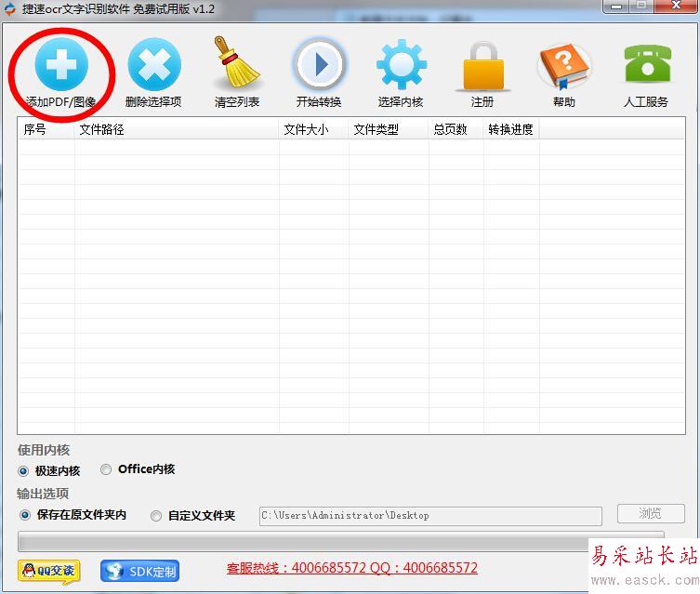700x594 pixels.
Task: Close the OCR software window
Action: [677, 7]
